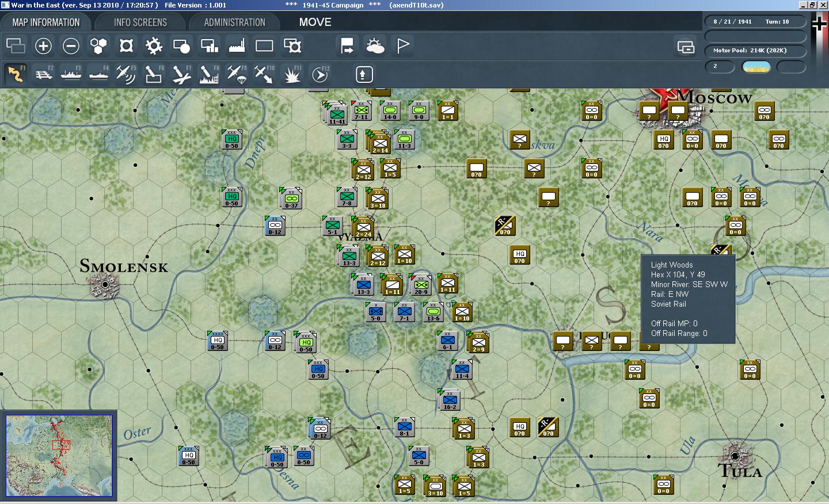Click the minimap thumbnail
Viewport: 829px width, 504px height.
click(59, 456)
